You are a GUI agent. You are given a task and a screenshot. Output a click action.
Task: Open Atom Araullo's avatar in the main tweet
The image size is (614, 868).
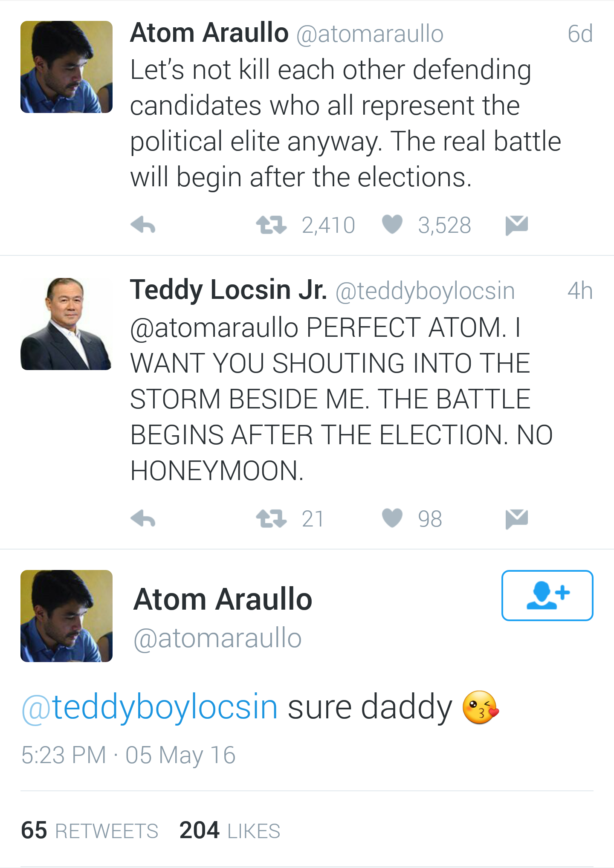click(x=67, y=616)
